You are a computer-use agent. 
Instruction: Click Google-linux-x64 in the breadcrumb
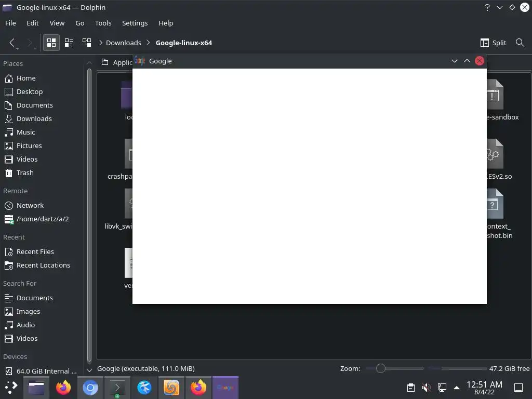[x=183, y=43]
